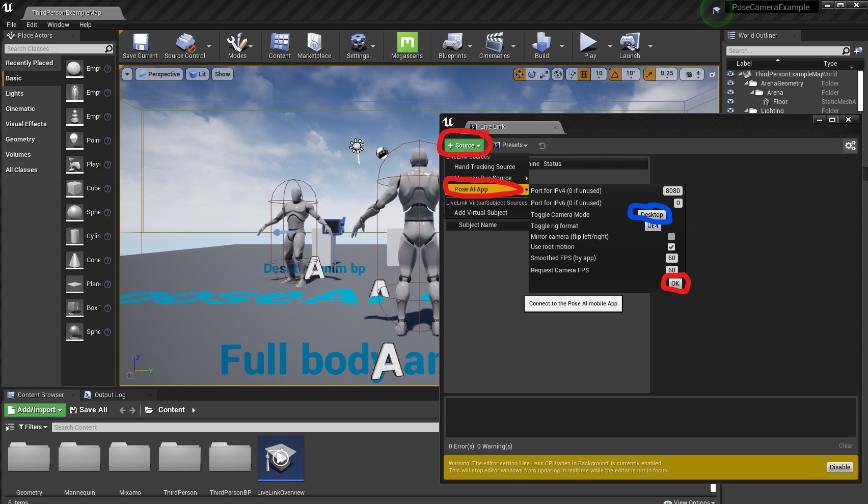Launch the Megascans tool
This screenshot has height=504, width=868.
406,45
